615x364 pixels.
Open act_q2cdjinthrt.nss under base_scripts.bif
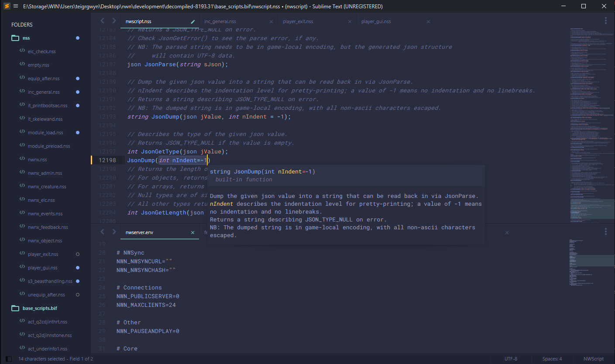(x=48, y=322)
